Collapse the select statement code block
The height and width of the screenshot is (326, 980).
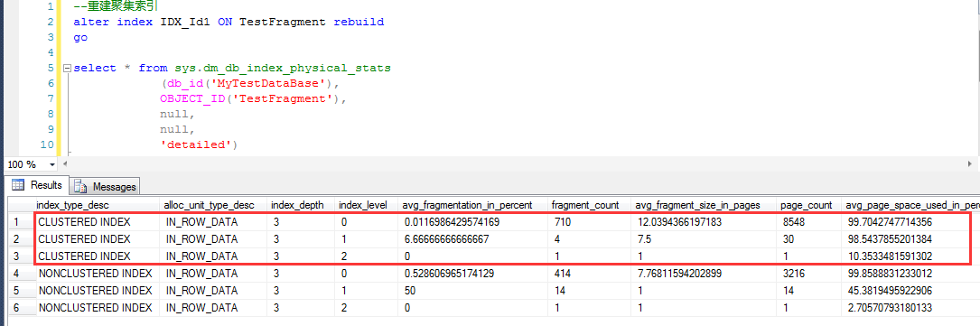(67, 68)
